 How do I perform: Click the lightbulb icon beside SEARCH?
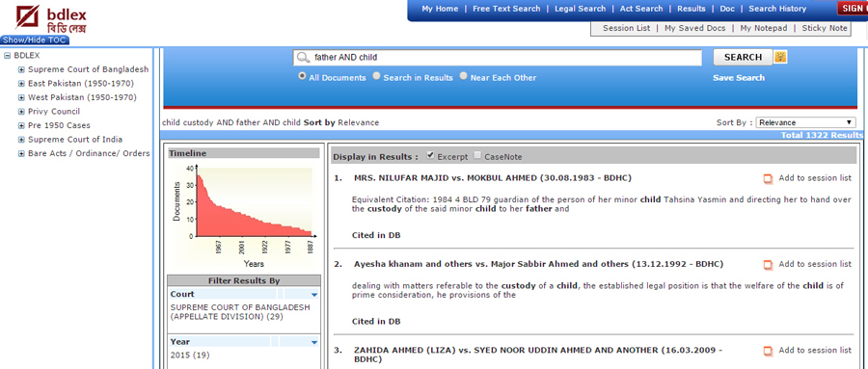(780, 57)
